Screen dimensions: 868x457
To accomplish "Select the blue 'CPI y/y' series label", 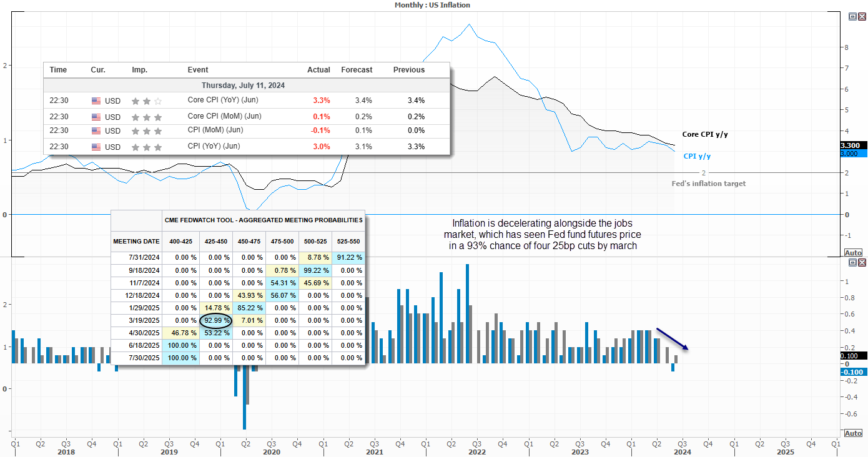I will (x=697, y=156).
